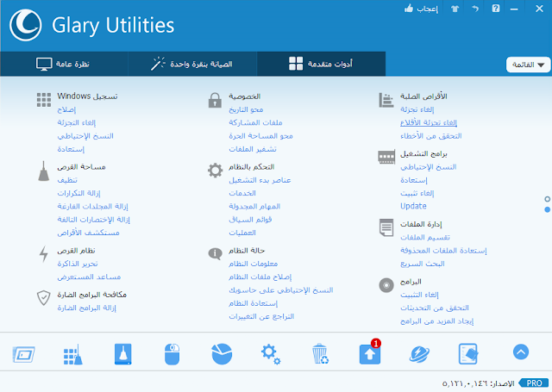The width and height of the screenshot is (552, 392).
Task: Click the Registry cleaner grid-and-broom icon
Action: [x=73, y=354]
